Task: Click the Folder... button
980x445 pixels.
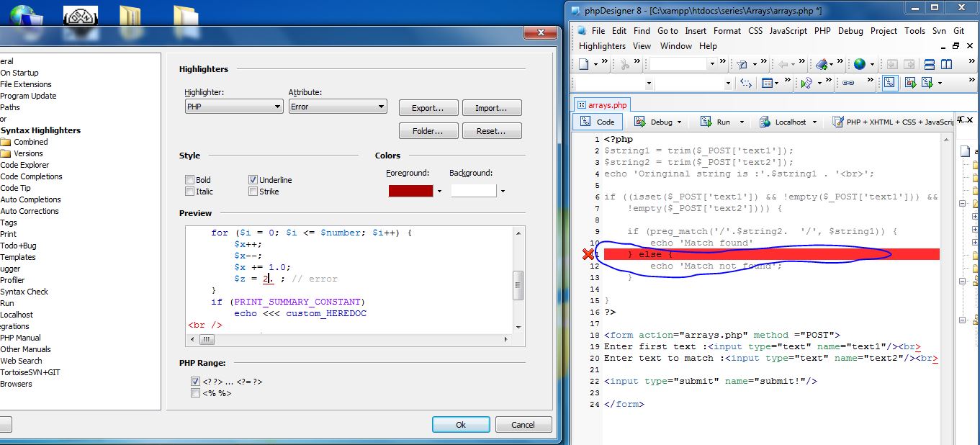Action: (428, 131)
